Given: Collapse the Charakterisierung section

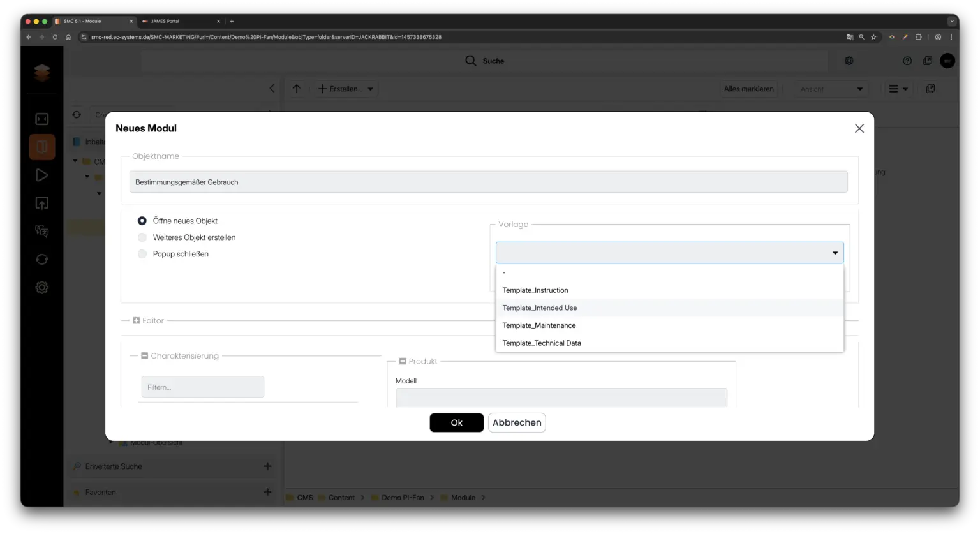Looking at the screenshot, I should (145, 356).
